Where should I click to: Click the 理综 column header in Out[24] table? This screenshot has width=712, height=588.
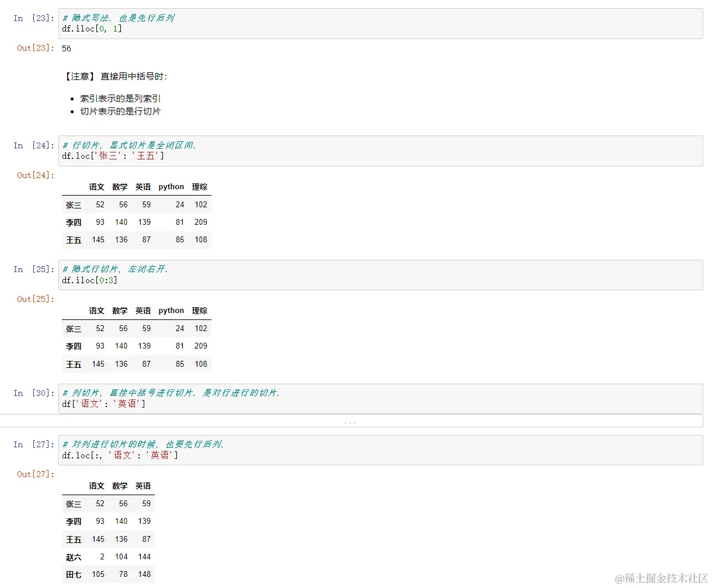click(200, 187)
